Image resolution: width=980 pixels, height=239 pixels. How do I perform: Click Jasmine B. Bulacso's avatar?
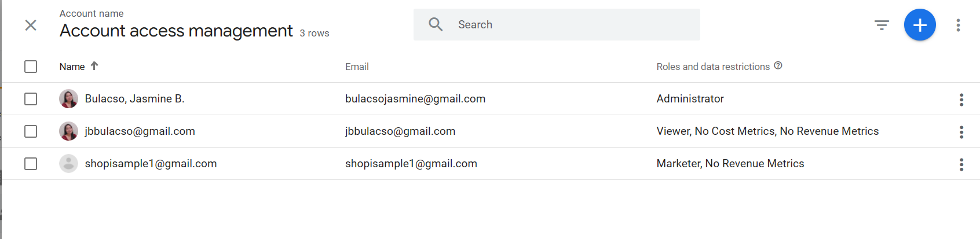(x=68, y=99)
